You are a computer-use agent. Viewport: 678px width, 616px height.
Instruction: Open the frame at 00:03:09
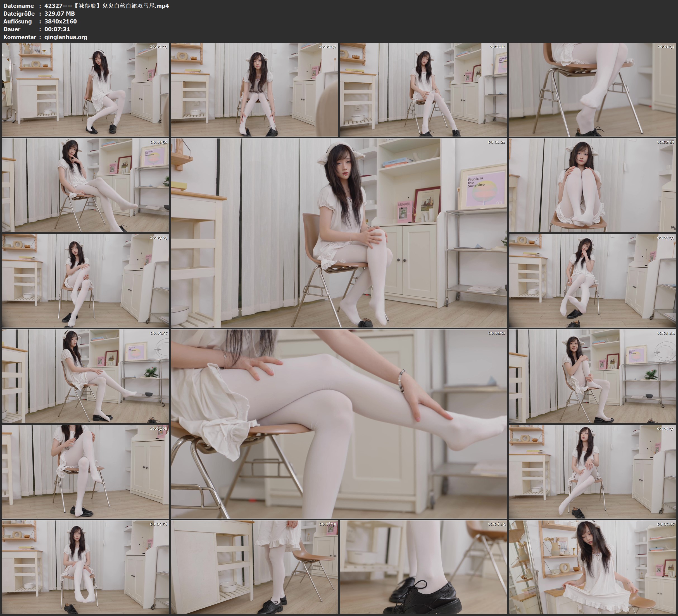pyautogui.click(x=85, y=281)
